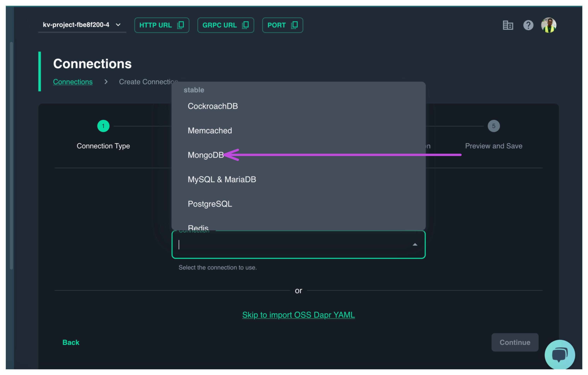
Task: Choose Memcached option
Action: [x=210, y=131]
